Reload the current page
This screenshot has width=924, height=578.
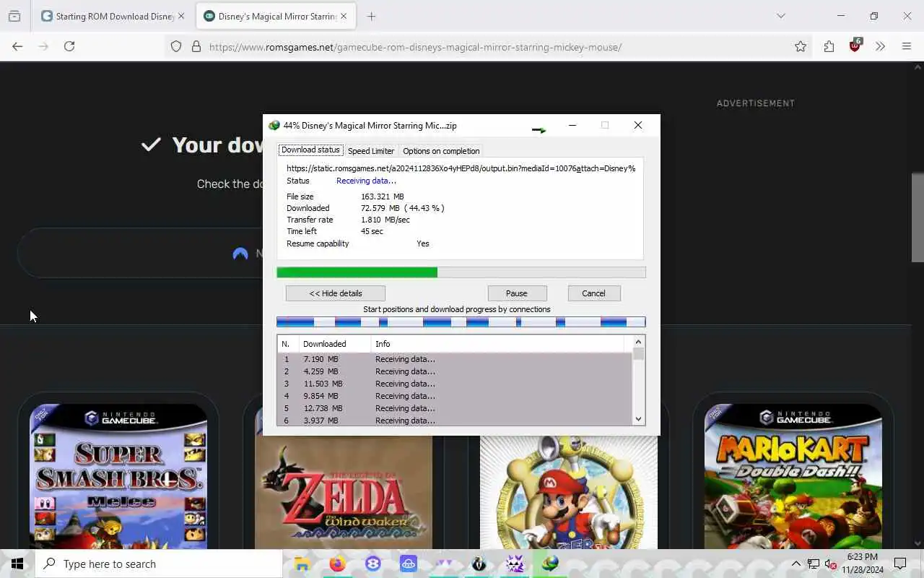pyautogui.click(x=69, y=46)
